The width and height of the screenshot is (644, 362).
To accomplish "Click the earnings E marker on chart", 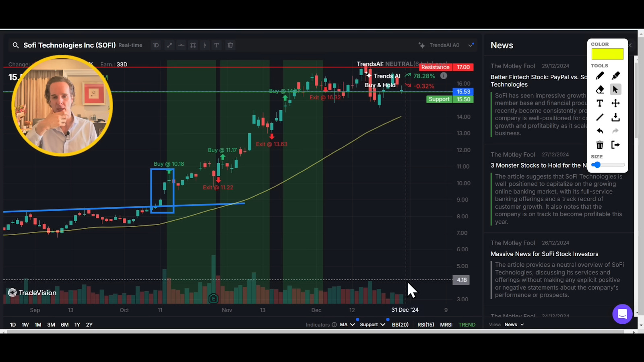I will tap(213, 298).
